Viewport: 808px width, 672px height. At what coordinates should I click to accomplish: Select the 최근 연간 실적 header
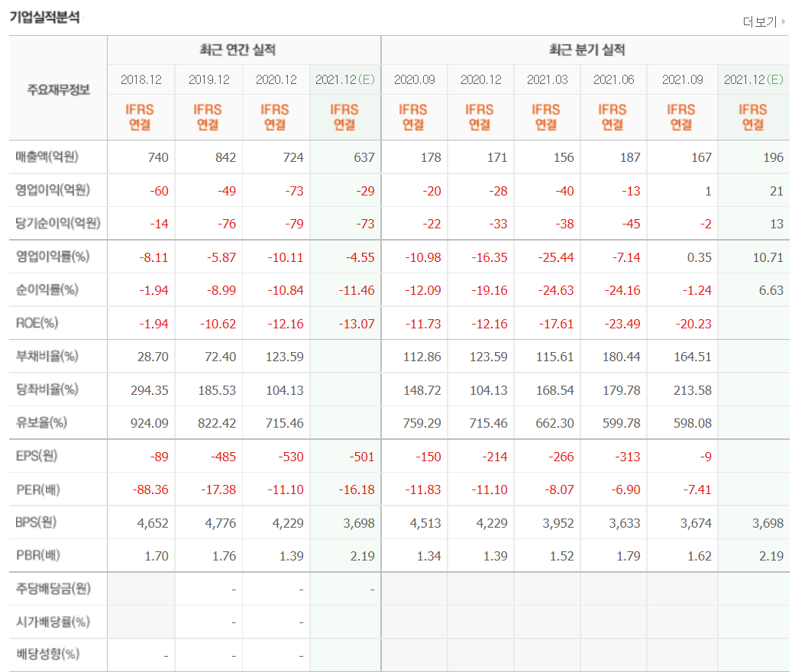(x=238, y=50)
